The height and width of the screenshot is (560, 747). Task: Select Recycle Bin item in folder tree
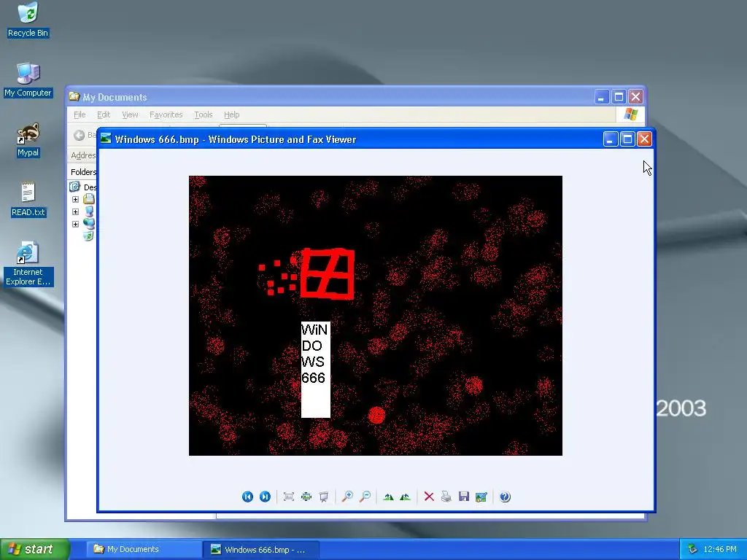88,236
